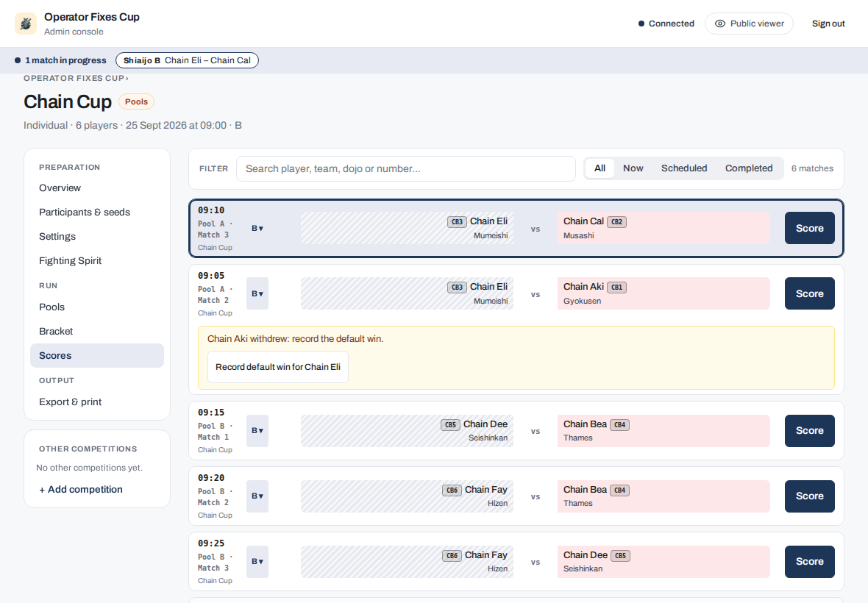This screenshot has height=603, width=868.
Task: Record default win for Chain Eli
Action: [x=278, y=367]
